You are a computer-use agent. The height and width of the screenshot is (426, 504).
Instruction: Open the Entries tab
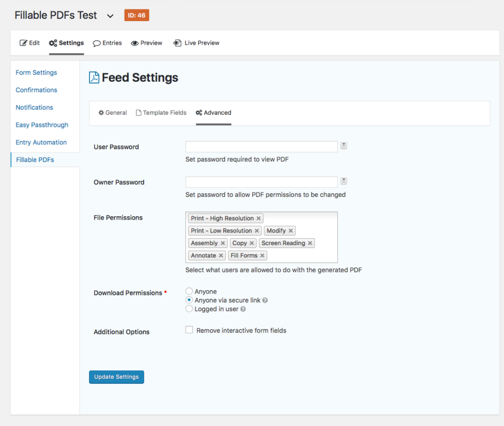click(x=107, y=43)
